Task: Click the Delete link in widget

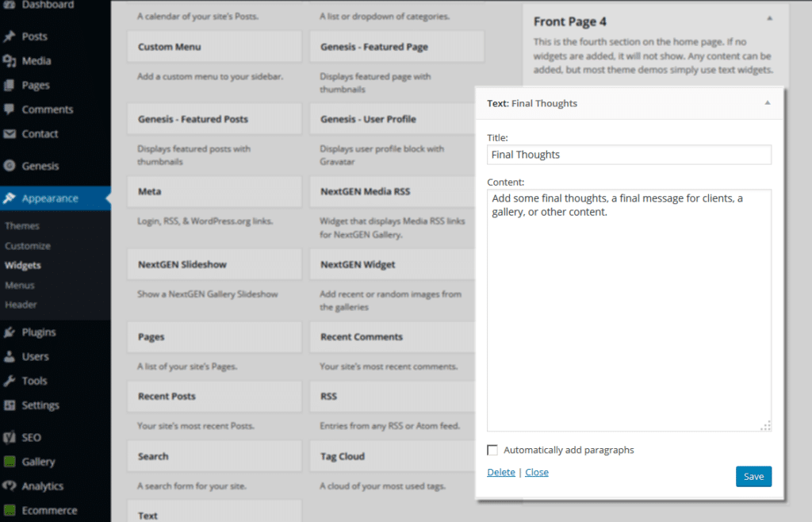Action: click(x=501, y=472)
